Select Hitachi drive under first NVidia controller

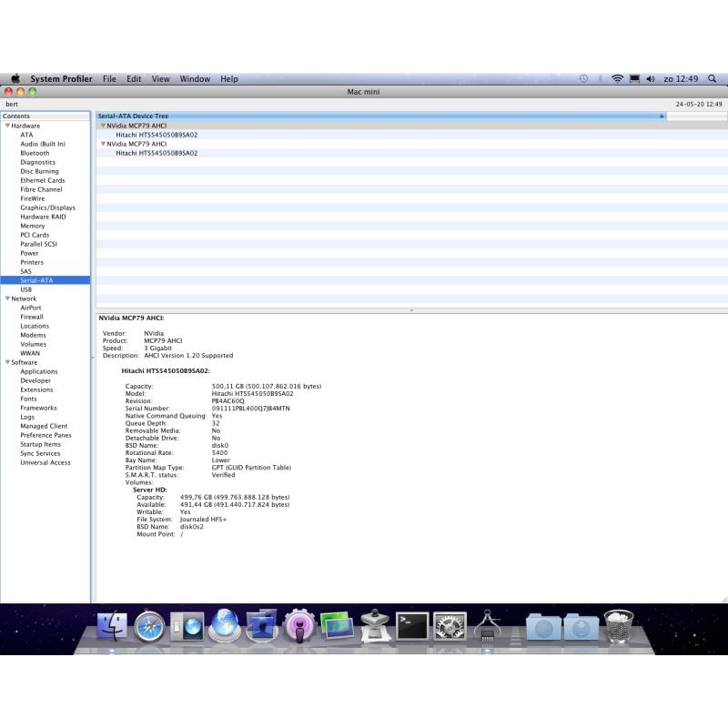coord(157,135)
